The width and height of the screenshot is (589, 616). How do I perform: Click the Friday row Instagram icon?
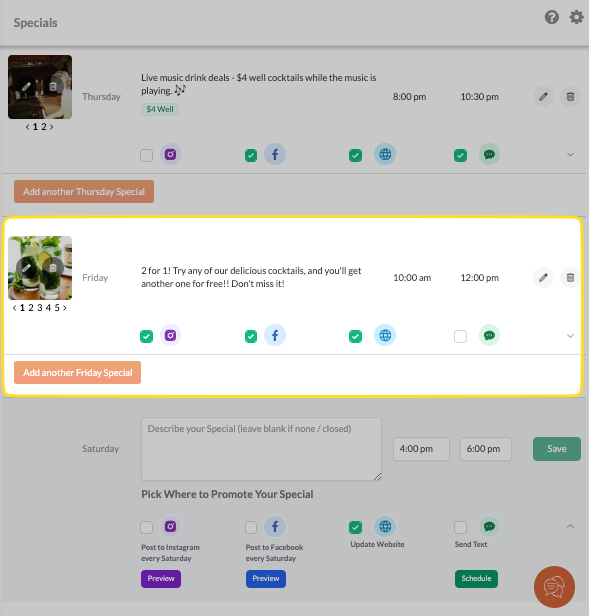click(170, 336)
